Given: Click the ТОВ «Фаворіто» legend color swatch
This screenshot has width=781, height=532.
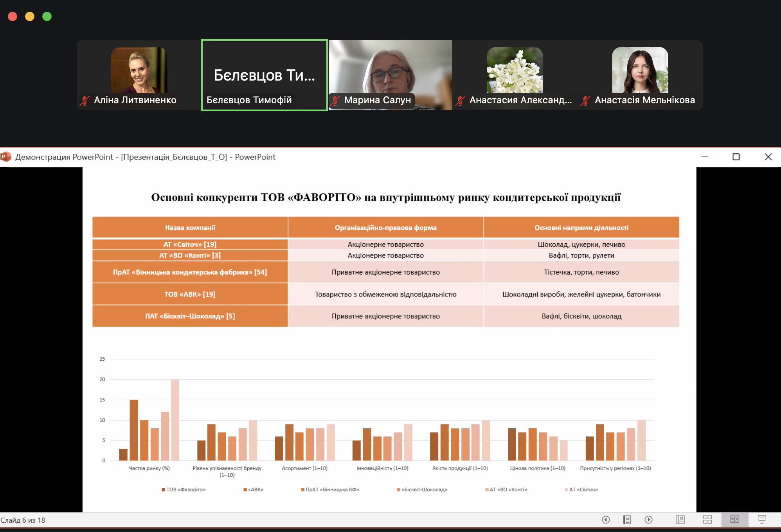Looking at the screenshot, I should pos(164,490).
